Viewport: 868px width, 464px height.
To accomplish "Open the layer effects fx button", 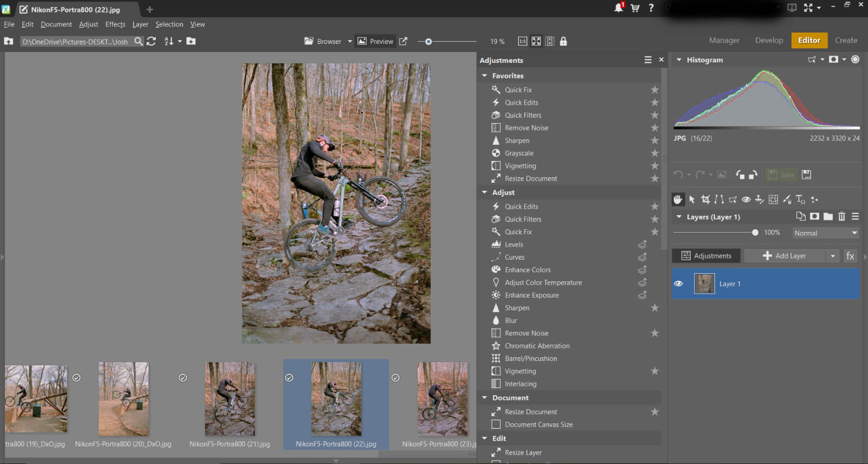I will point(850,256).
